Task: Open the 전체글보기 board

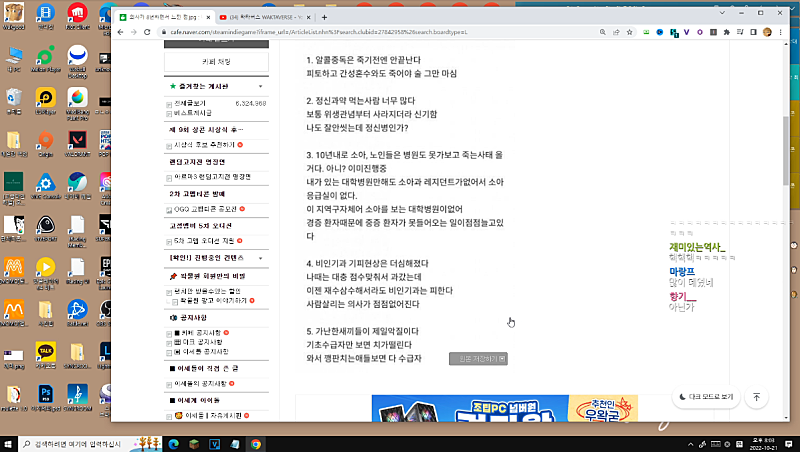Action: pyautogui.click(x=190, y=103)
